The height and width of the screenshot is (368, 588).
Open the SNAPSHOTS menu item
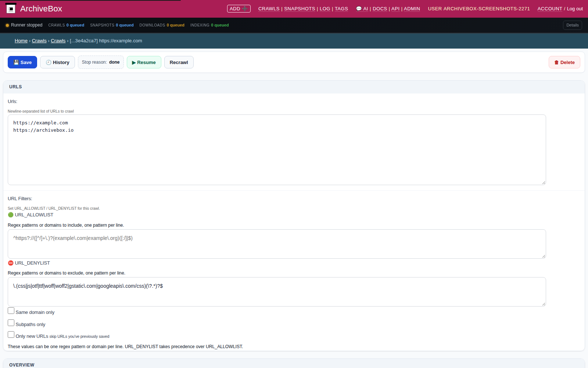(300, 8)
